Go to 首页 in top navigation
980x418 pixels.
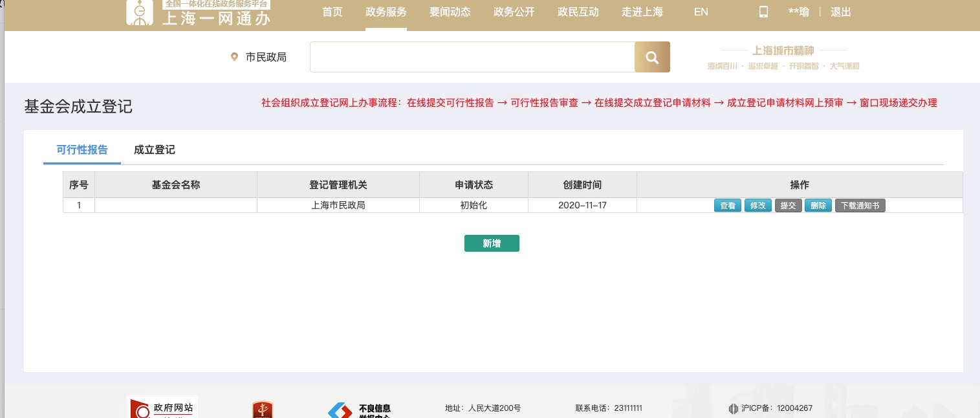332,12
